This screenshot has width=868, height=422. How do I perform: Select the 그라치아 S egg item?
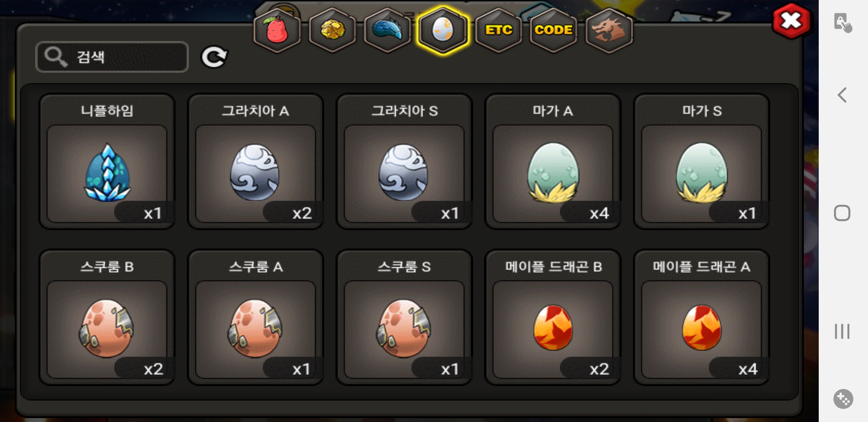(x=404, y=161)
